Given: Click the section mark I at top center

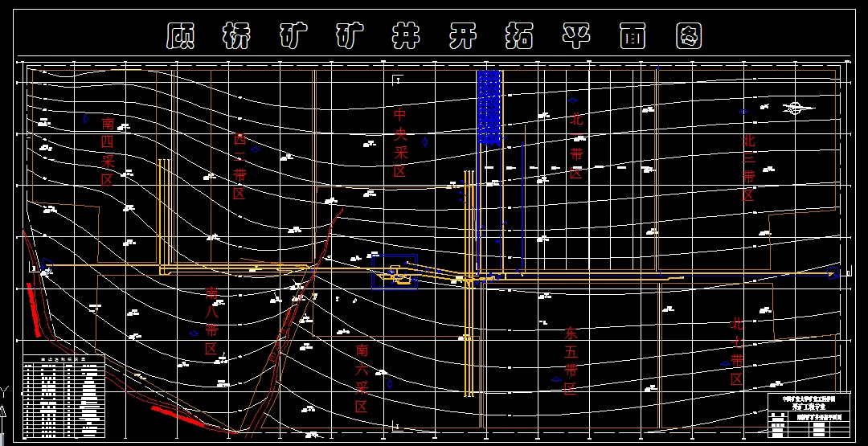Looking at the screenshot, I should click(x=396, y=80).
